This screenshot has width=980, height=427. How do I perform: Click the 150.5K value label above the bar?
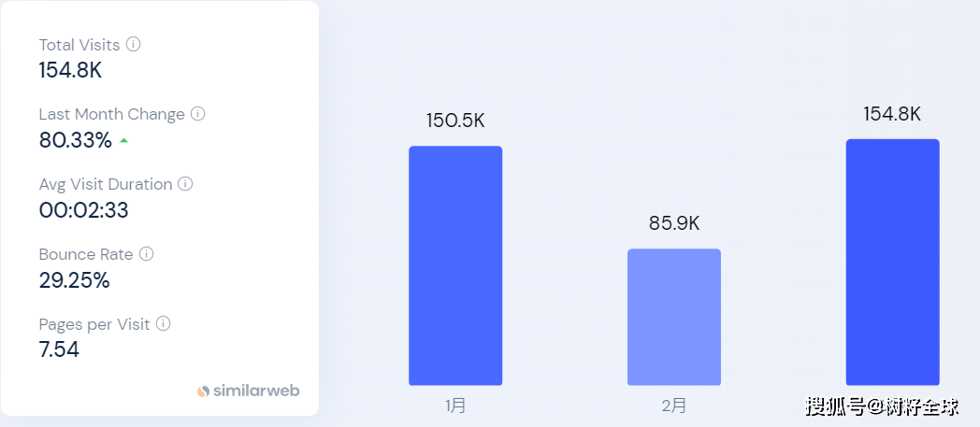tap(455, 121)
